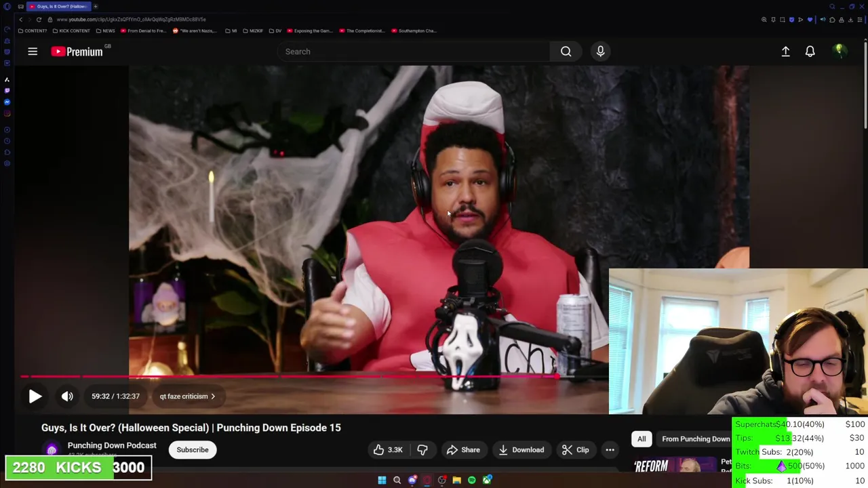Click the snapshot selection icon in toolbar
Image resolution: width=868 pixels, height=488 pixels.
click(783, 20)
